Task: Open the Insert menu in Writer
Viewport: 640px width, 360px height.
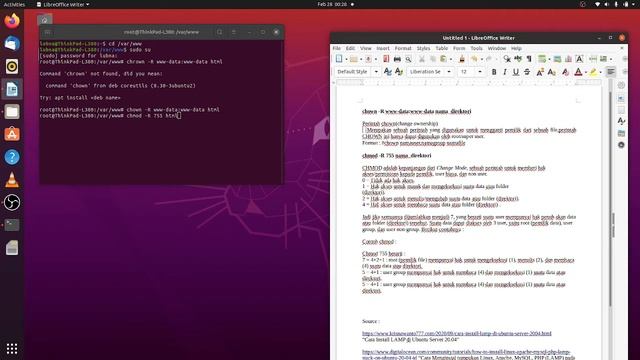Action: [383, 48]
